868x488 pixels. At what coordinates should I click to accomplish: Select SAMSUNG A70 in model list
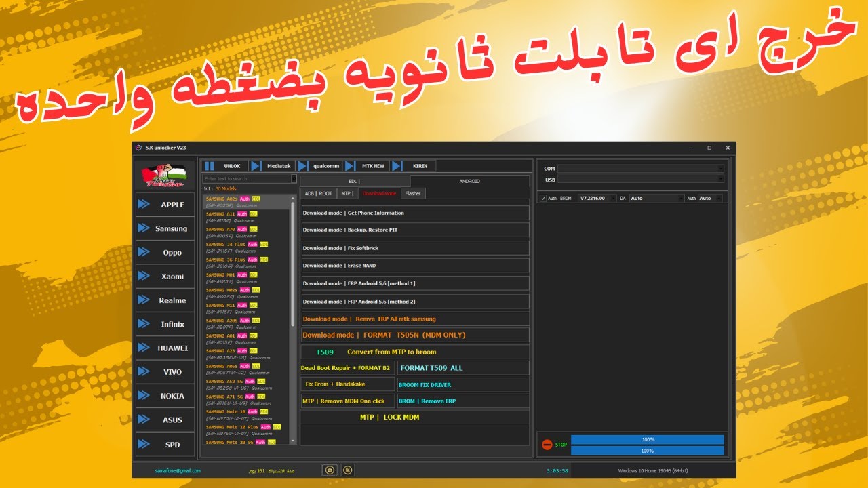pyautogui.click(x=247, y=232)
